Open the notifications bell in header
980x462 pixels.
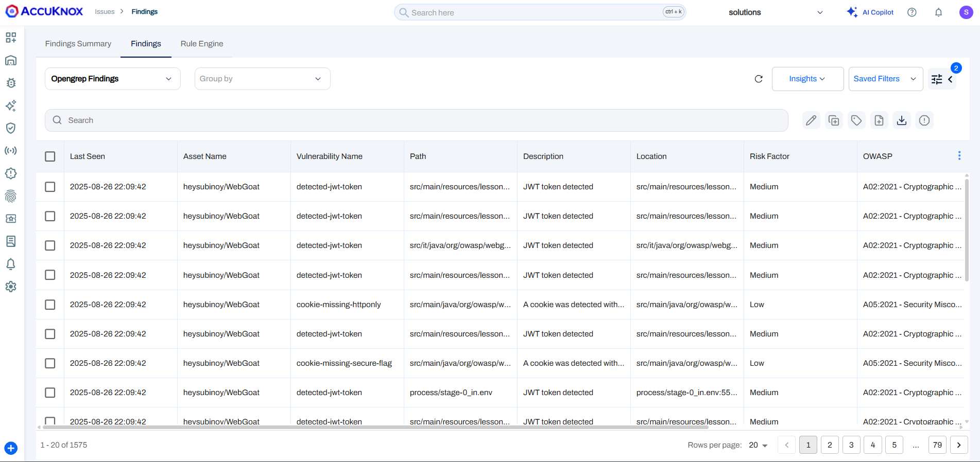[x=938, y=12]
